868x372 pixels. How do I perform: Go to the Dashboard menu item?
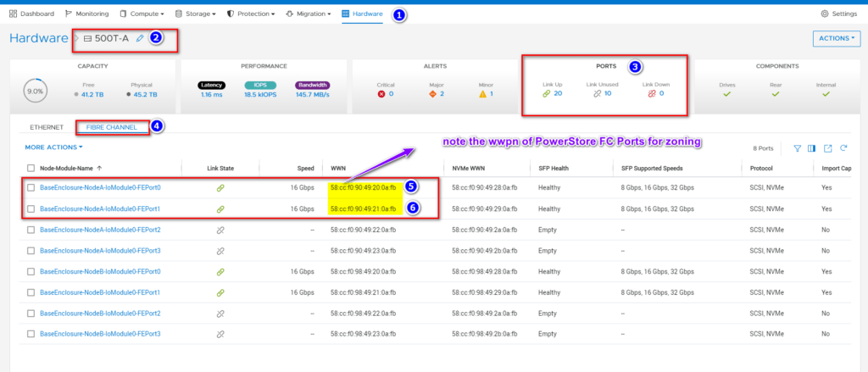click(x=31, y=14)
